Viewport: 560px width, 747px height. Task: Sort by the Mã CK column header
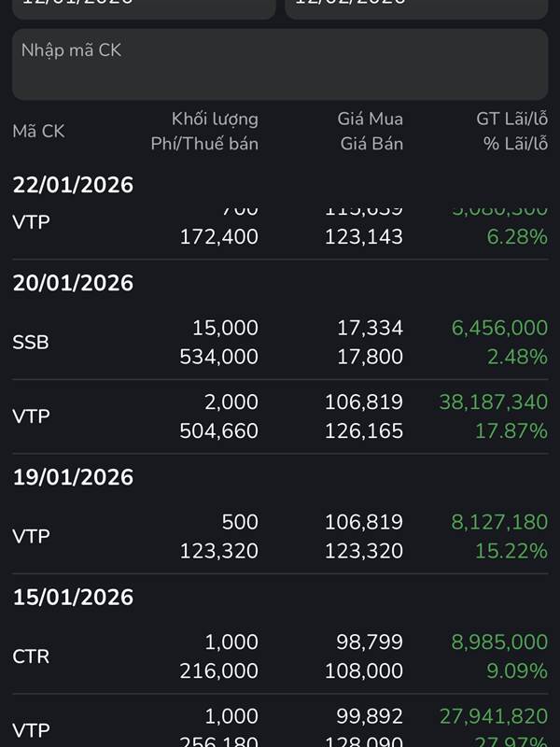[x=39, y=132]
